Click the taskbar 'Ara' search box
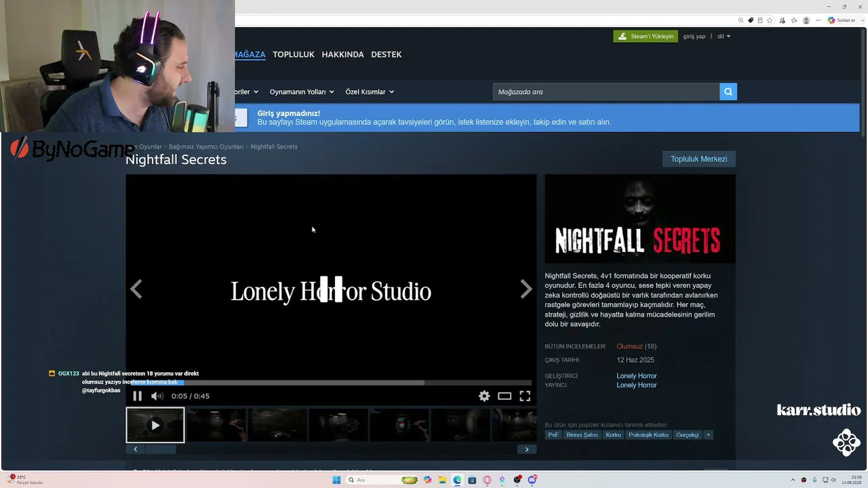The image size is (868, 488). click(383, 480)
